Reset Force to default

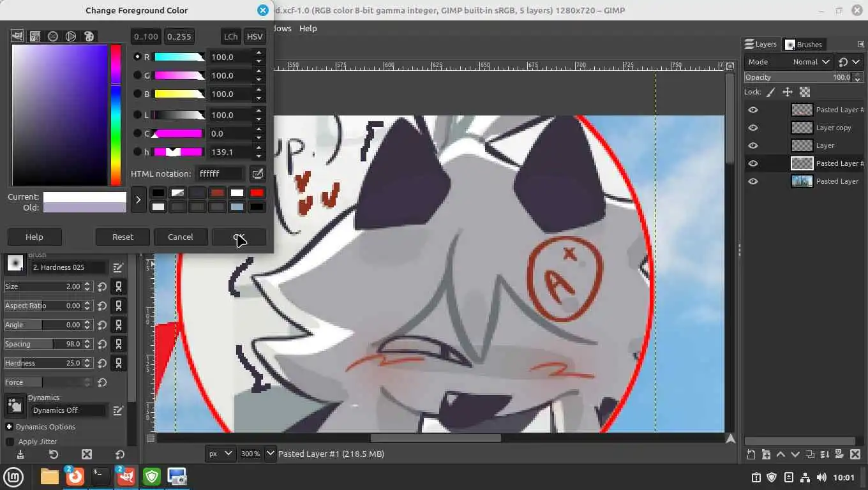tap(102, 382)
